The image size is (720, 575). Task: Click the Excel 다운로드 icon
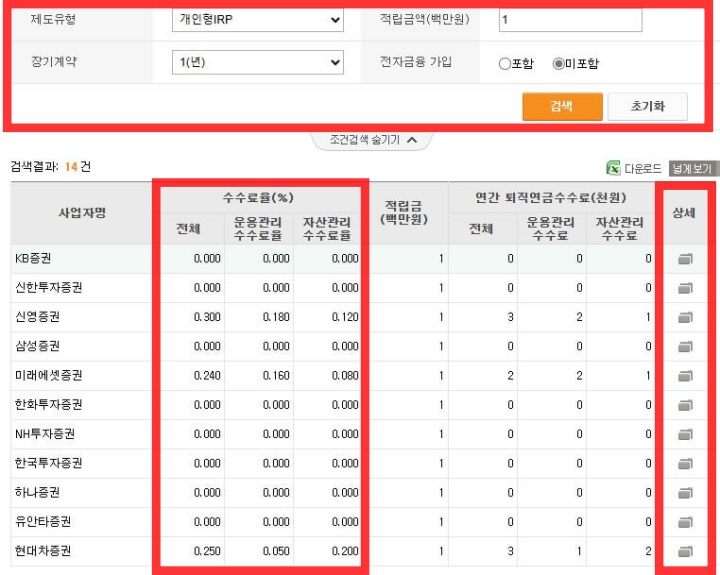pyautogui.click(x=613, y=168)
